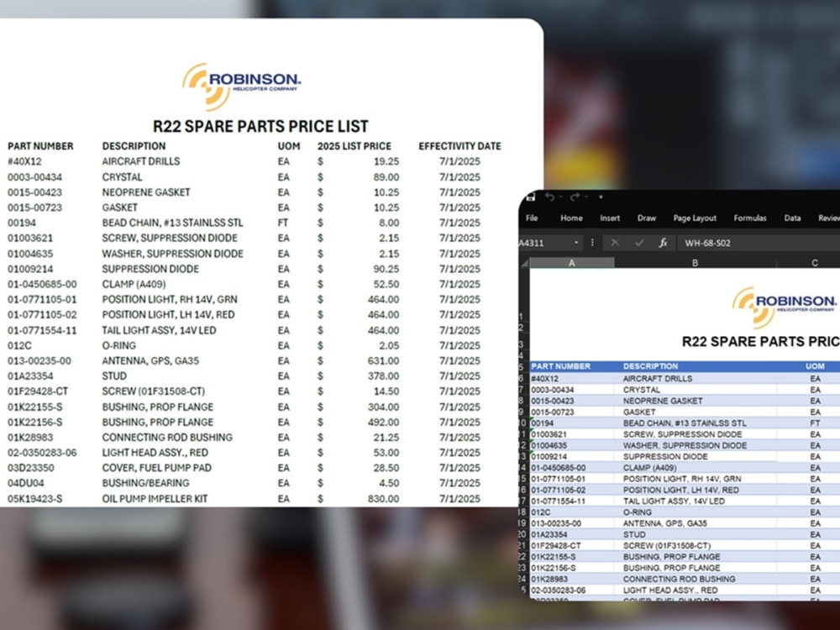Click the Robinson logo inside the Excel sheet

[785, 307]
